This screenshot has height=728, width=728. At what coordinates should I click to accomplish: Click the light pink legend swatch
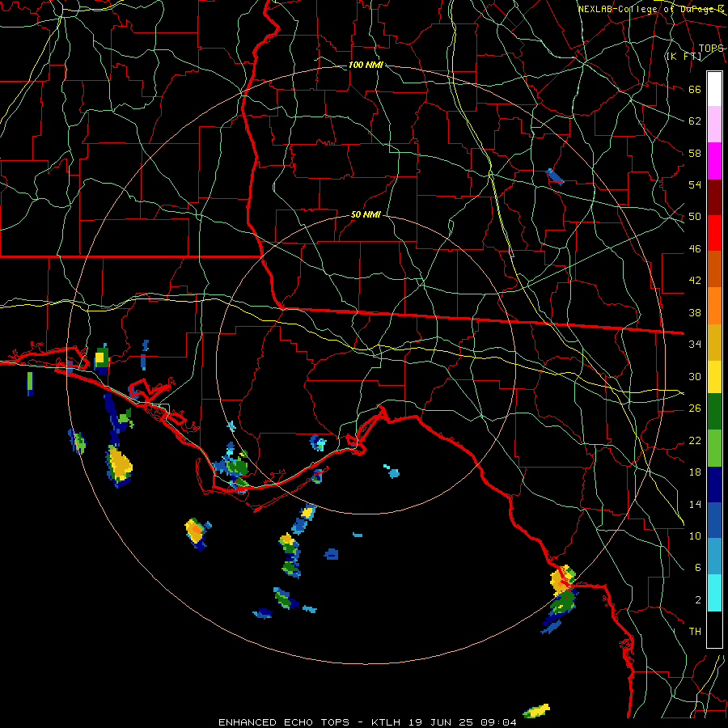coord(714,125)
